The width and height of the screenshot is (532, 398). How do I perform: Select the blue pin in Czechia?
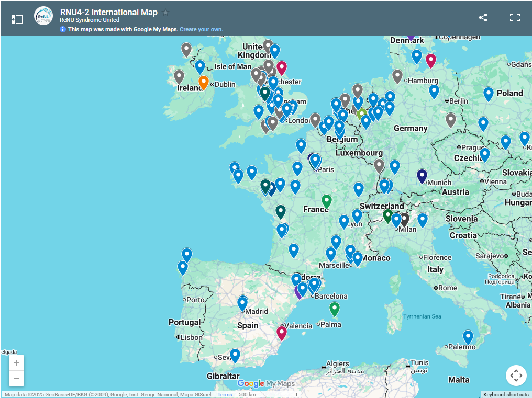click(x=485, y=155)
